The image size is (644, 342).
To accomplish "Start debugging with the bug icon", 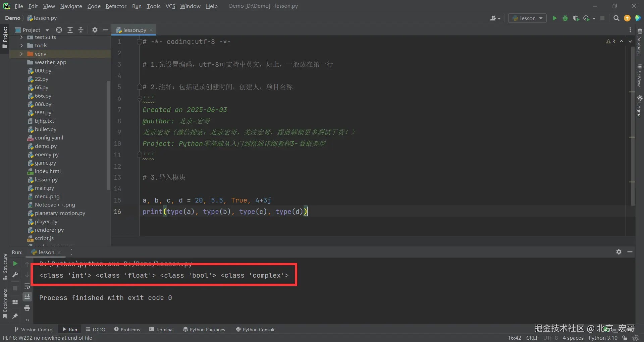I will pyautogui.click(x=565, y=18).
